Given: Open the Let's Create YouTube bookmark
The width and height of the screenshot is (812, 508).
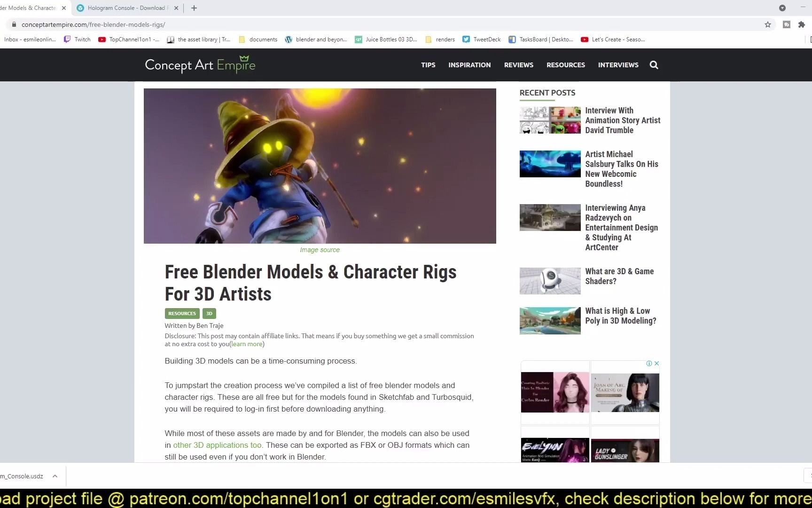Looking at the screenshot, I should [612, 40].
